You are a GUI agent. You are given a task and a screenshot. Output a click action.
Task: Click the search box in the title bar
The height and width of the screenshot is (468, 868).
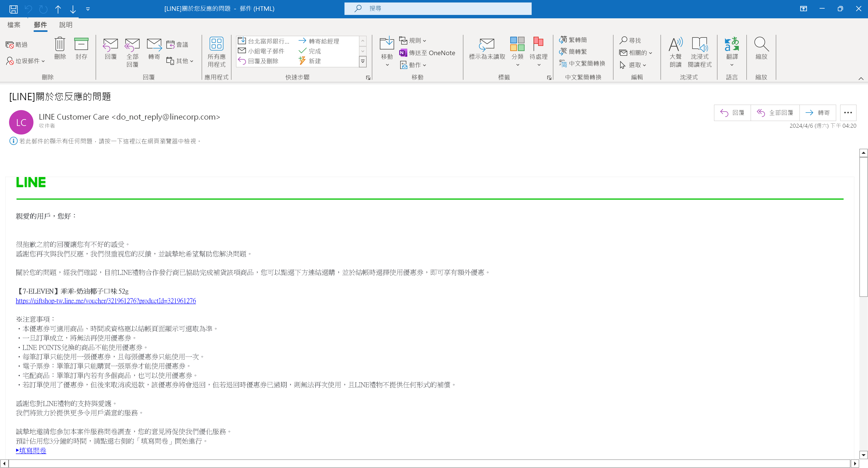click(x=438, y=8)
